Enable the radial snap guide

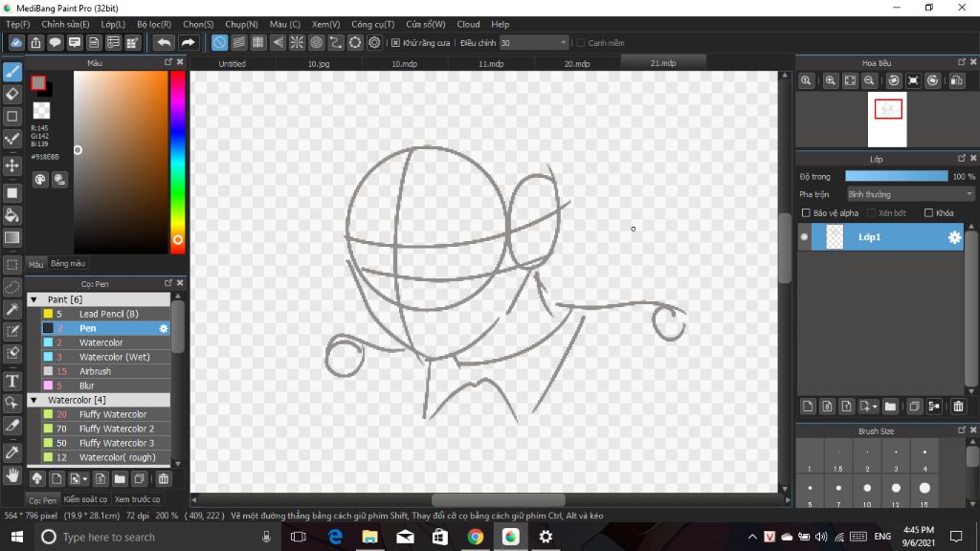297,42
